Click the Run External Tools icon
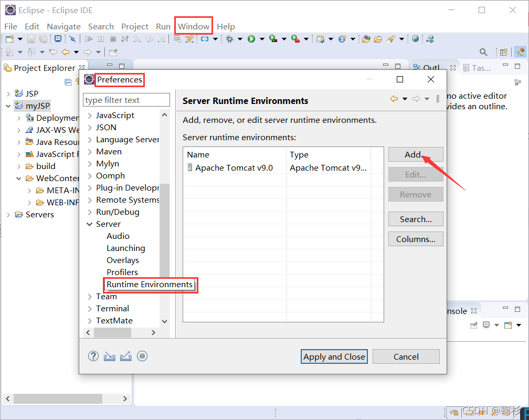Image resolution: width=529 pixels, height=420 pixels. [x=295, y=39]
